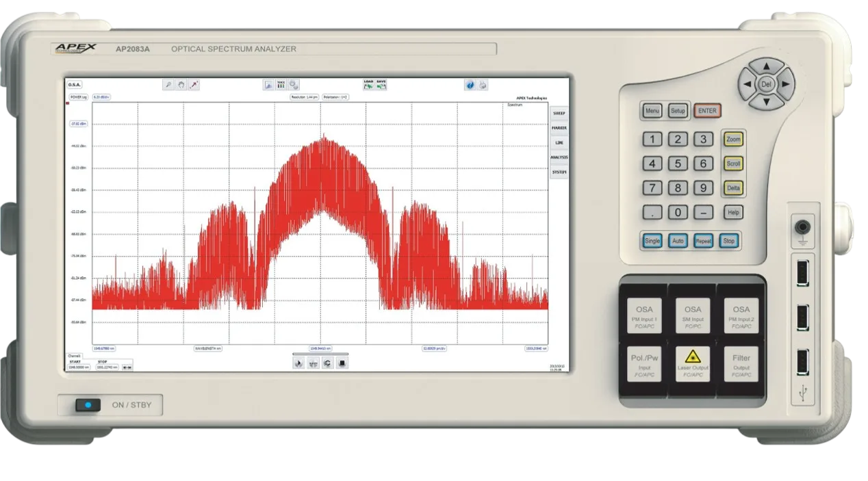Select the hand pan tool
868x481 pixels.
point(181,85)
